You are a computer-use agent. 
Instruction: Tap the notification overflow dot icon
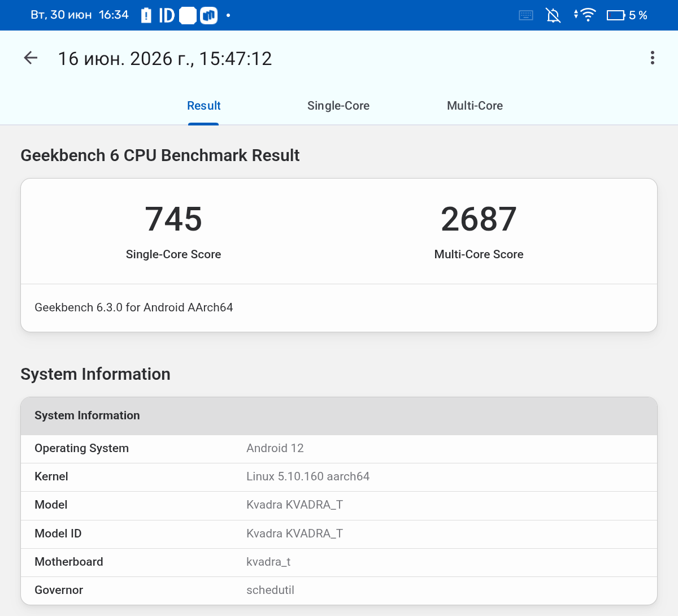tap(228, 15)
